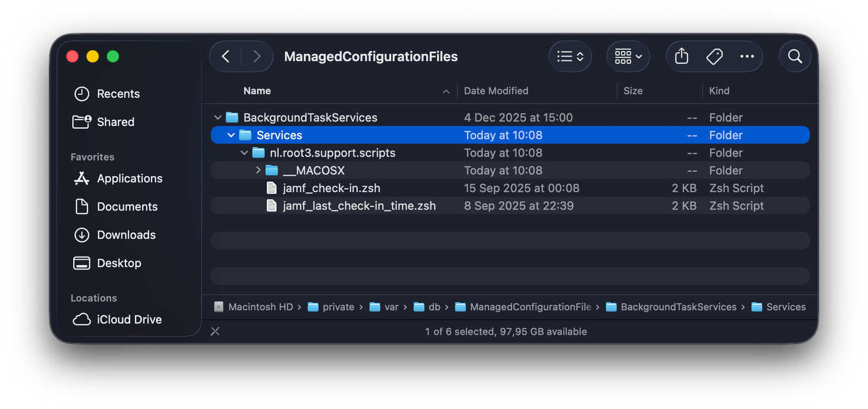
Task: Go forward with the right arrow
Action: [x=257, y=56]
